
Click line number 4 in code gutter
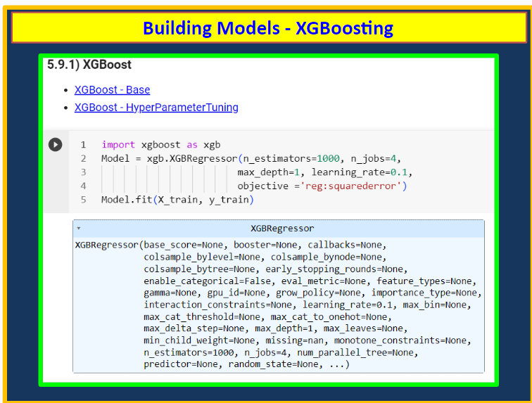(84, 186)
